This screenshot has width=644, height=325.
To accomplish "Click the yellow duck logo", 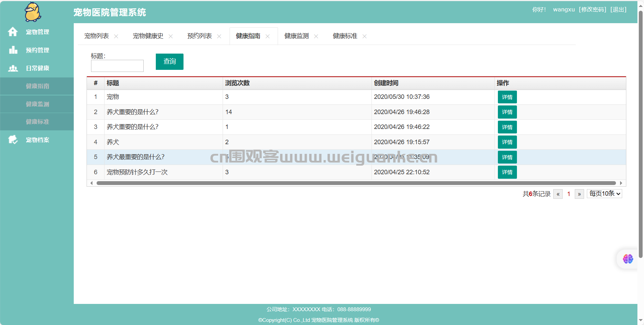I will 33,12.
